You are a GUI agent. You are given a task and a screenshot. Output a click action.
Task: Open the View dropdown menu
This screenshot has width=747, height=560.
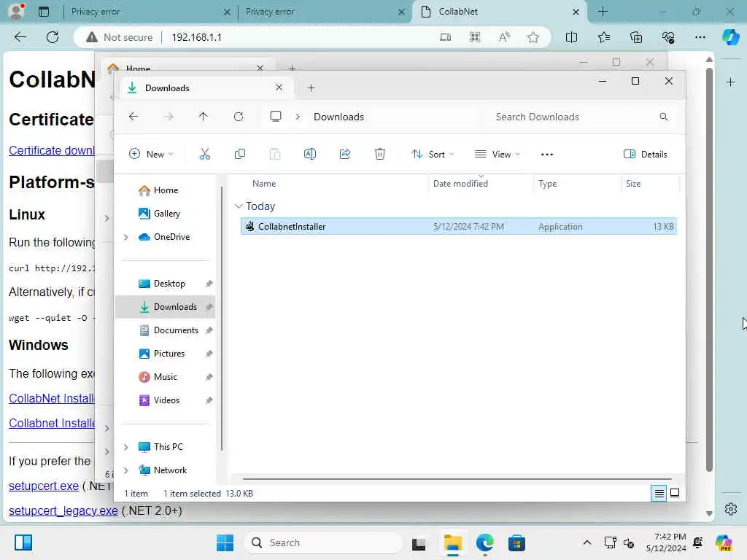point(498,155)
